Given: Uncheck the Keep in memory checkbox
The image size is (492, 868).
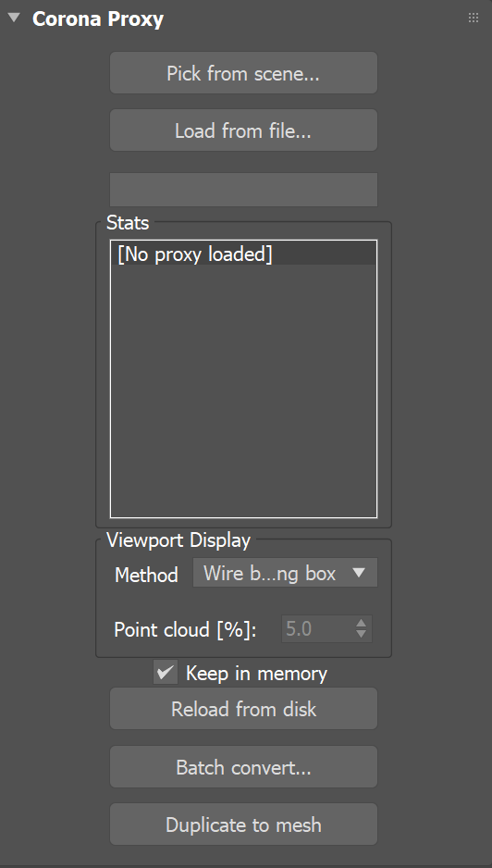Looking at the screenshot, I should (166, 673).
